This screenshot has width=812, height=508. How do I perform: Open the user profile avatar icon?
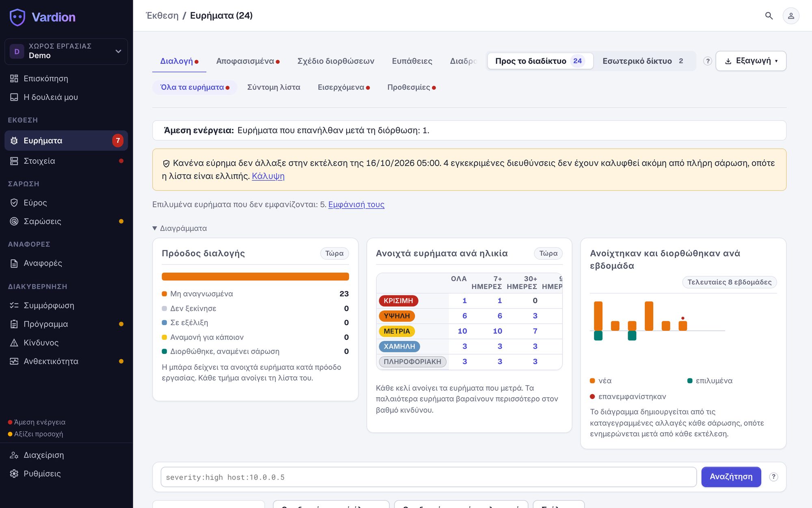point(791,16)
